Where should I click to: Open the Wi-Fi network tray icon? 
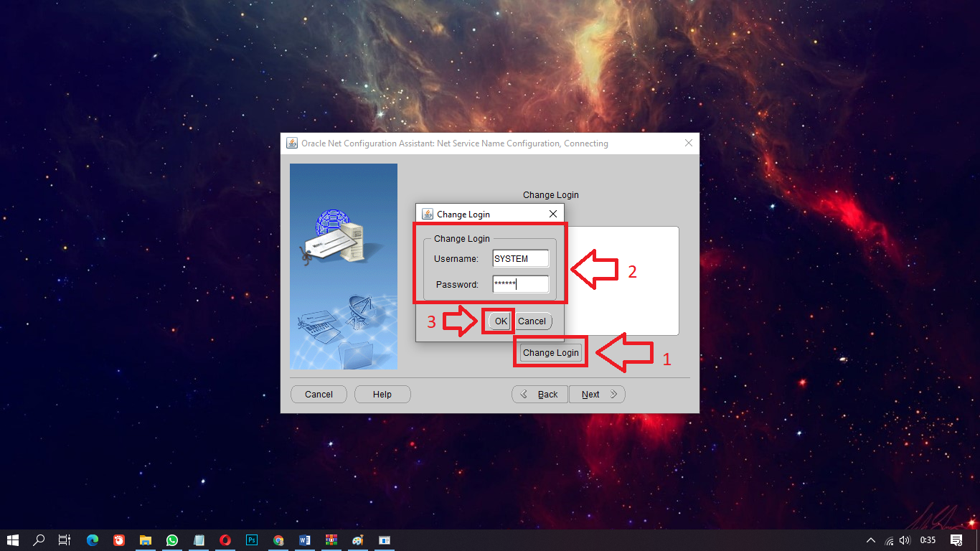(890, 540)
